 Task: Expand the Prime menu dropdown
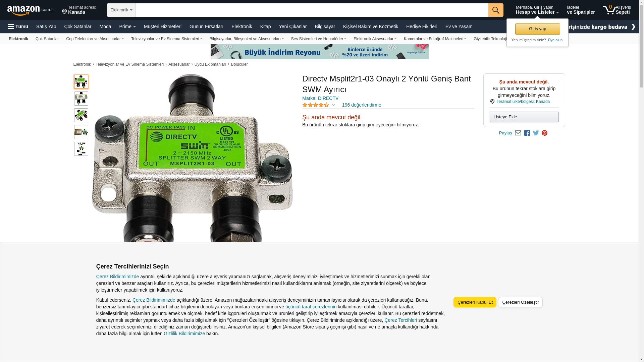coord(127,26)
